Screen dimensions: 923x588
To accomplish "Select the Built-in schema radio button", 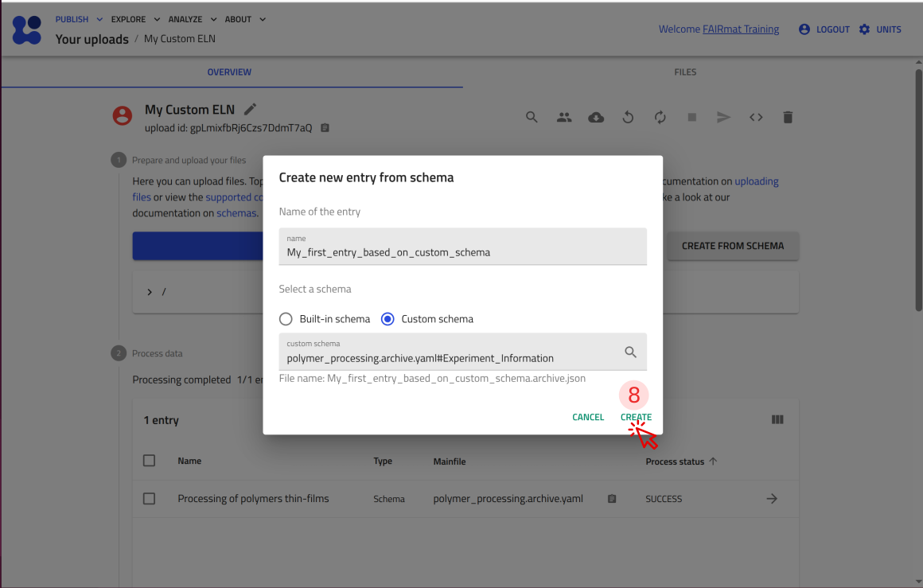I will [286, 319].
